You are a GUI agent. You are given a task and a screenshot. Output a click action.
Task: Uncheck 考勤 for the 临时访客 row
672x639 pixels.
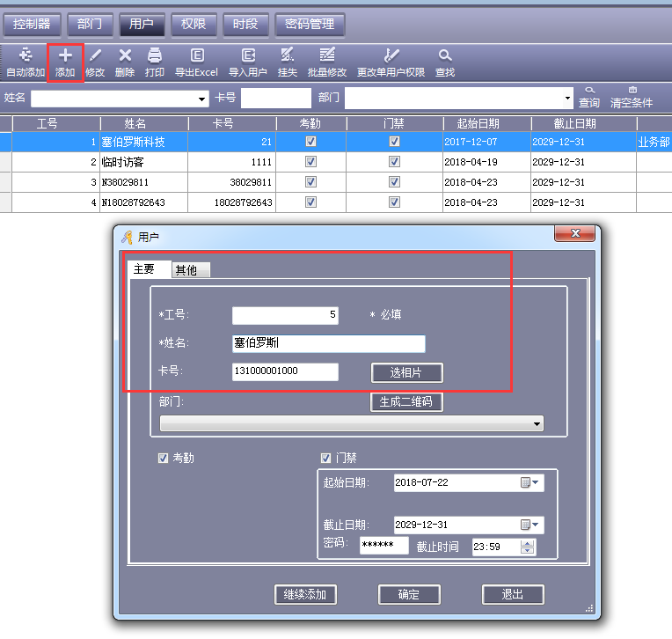coord(310,162)
